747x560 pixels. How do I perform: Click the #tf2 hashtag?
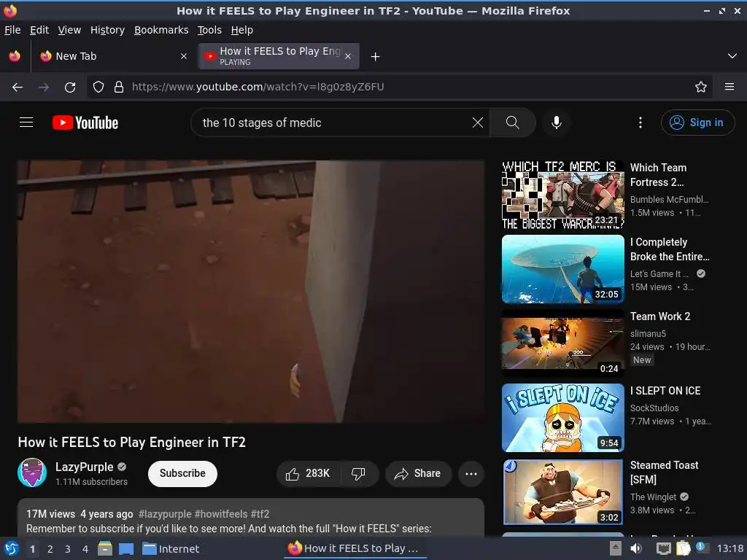coord(260,514)
